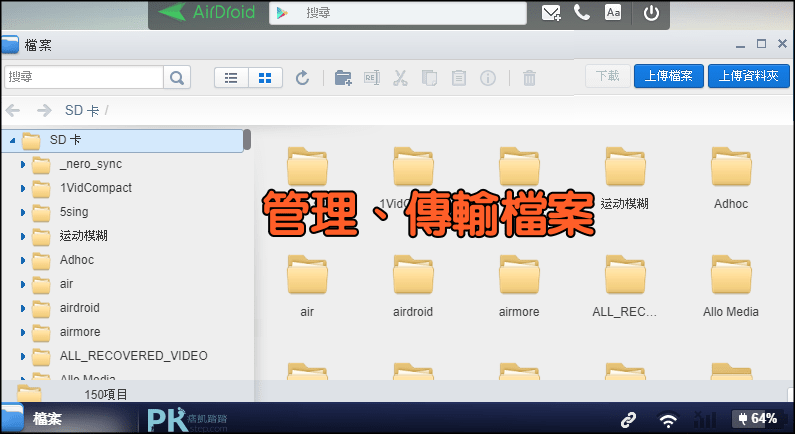The width and height of the screenshot is (795, 434).
Task: Click the tree panel scrollbar
Action: coord(247,140)
